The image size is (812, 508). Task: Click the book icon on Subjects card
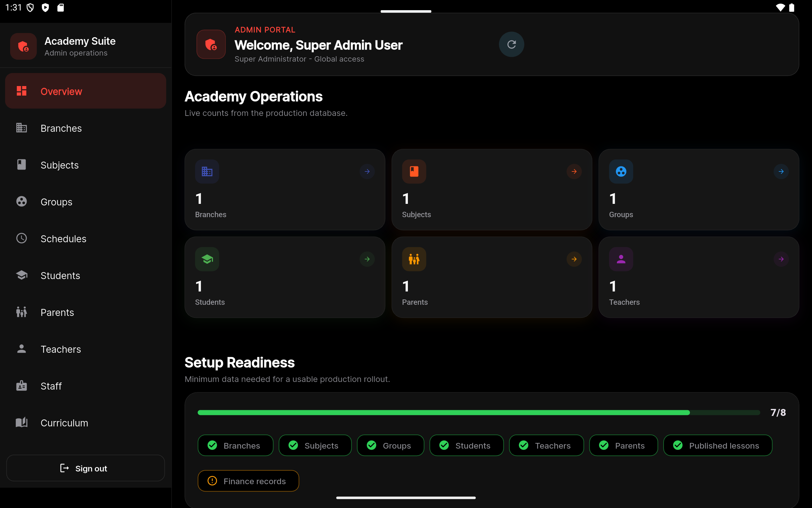click(x=414, y=171)
